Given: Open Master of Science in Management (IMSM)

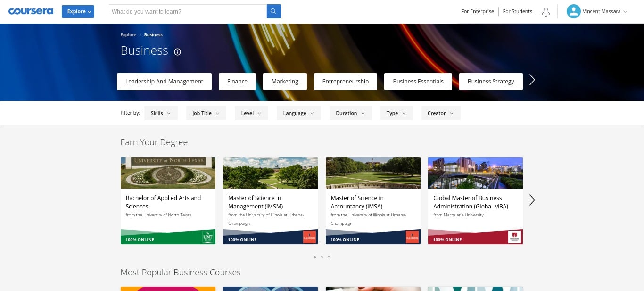Looking at the screenshot, I should coord(256,202).
